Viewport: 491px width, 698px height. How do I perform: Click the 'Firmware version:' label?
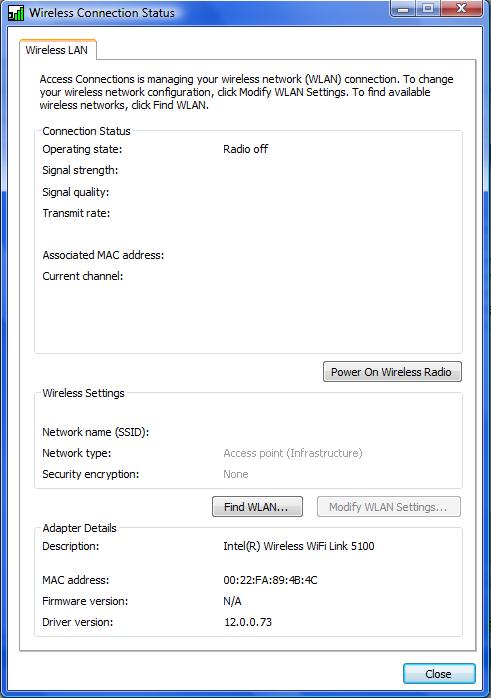coord(85,601)
